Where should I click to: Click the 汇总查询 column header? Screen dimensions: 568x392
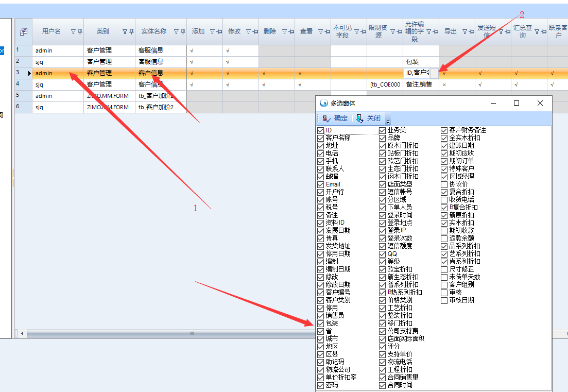[522, 32]
